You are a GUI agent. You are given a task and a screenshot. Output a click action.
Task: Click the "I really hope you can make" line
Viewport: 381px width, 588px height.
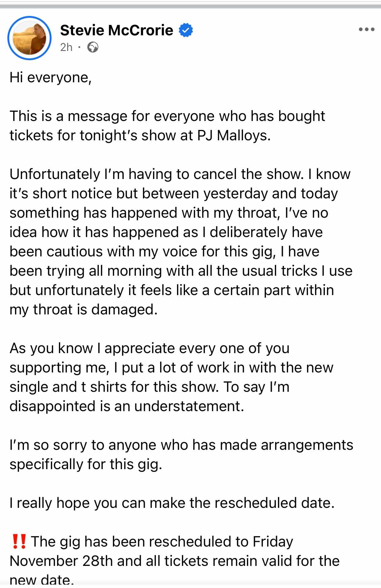(x=172, y=503)
